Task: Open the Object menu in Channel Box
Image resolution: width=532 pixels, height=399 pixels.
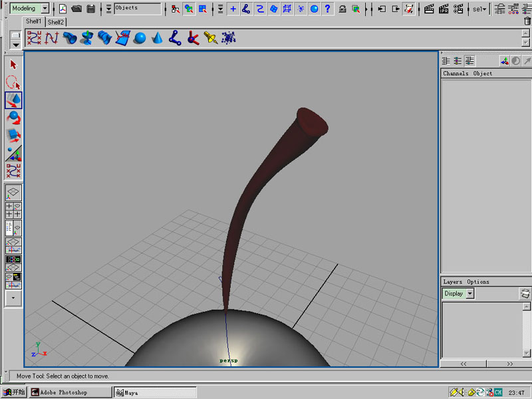Action: click(483, 73)
